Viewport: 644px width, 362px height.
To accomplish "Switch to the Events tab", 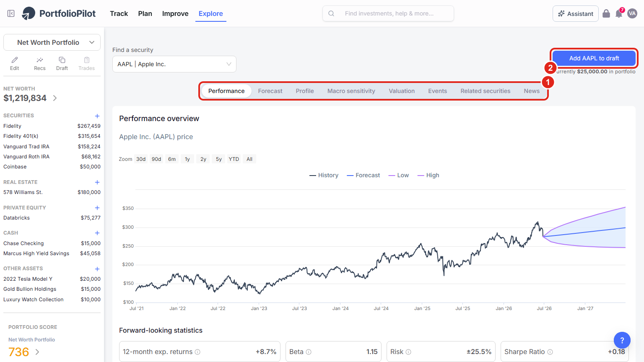I will (438, 91).
